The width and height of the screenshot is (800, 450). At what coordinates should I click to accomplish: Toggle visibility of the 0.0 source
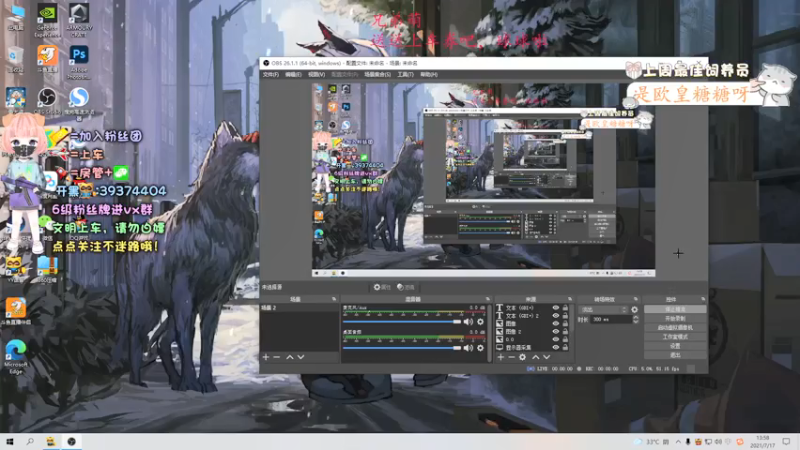point(556,339)
